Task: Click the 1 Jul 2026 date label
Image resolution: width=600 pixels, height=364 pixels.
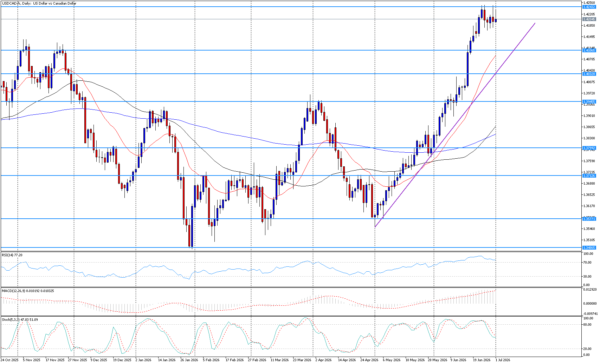Action: (x=503, y=360)
